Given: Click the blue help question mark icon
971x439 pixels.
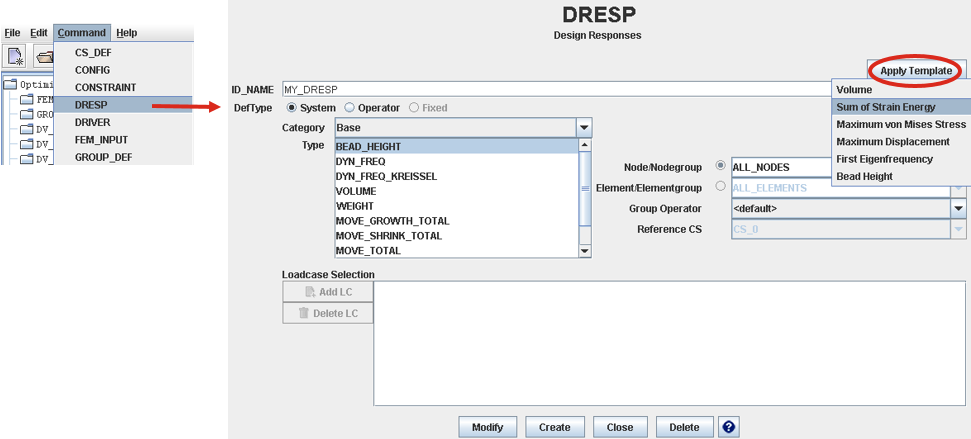Looking at the screenshot, I should point(729,427).
